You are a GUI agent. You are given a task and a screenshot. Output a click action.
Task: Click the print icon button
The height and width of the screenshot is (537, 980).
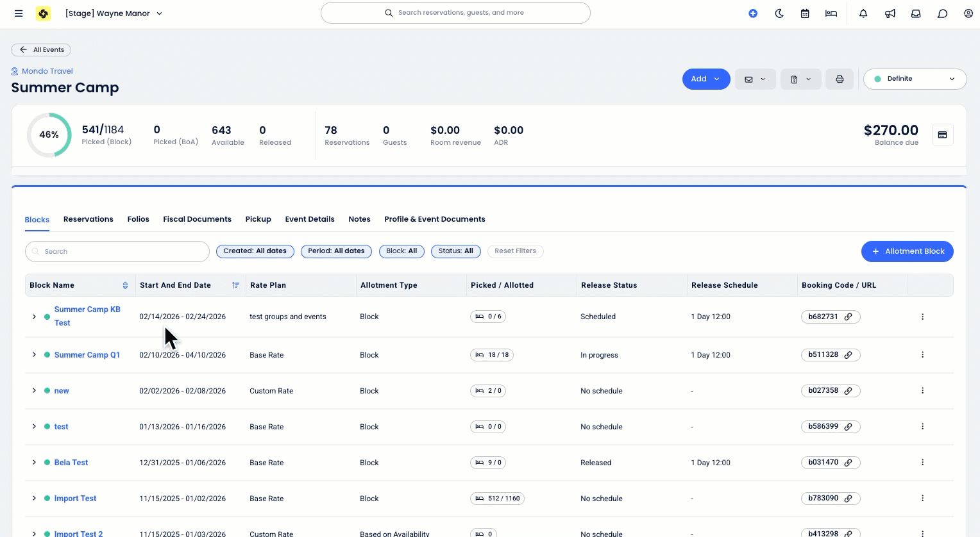pos(840,79)
